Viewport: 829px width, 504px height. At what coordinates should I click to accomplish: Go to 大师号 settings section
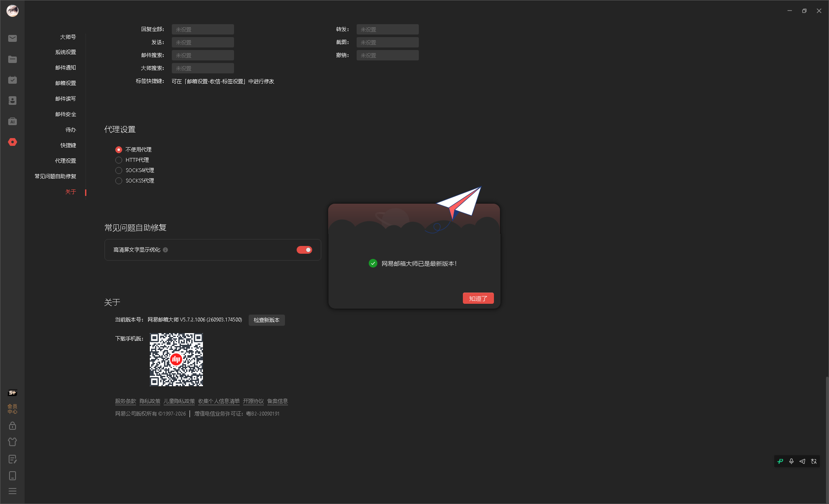(x=68, y=37)
